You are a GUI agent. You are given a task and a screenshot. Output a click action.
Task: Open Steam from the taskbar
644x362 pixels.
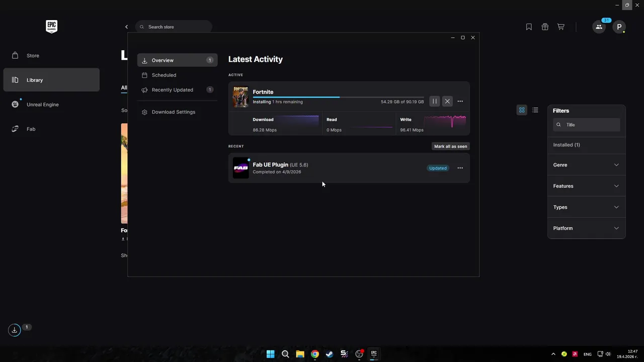click(329, 354)
